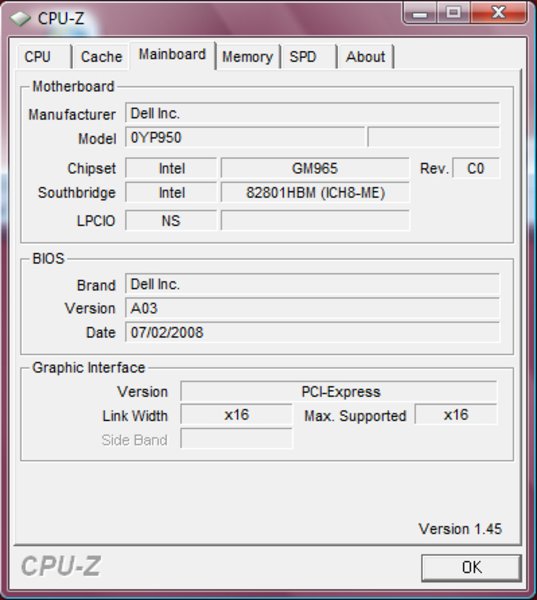Go to the About tab
Image resolution: width=537 pixels, height=600 pixels.
coord(366,57)
